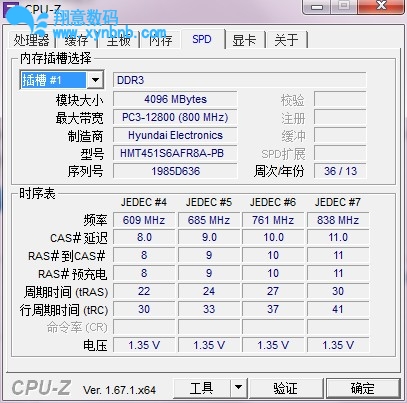
Task: Click the CAS# 延迟 row label
Action: (79, 238)
